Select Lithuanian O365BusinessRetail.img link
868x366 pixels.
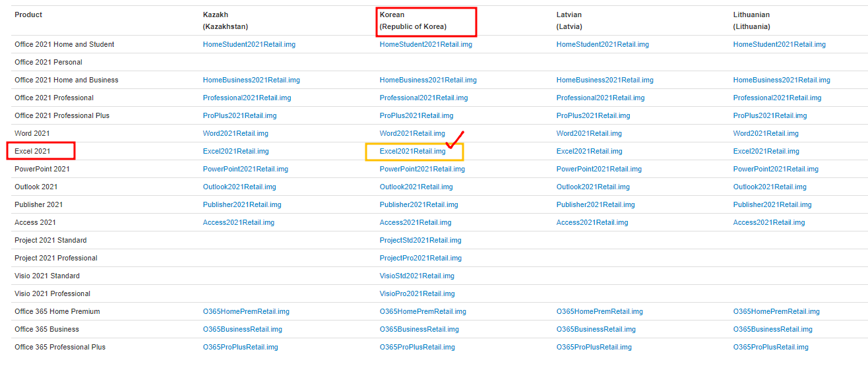(x=773, y=329)
